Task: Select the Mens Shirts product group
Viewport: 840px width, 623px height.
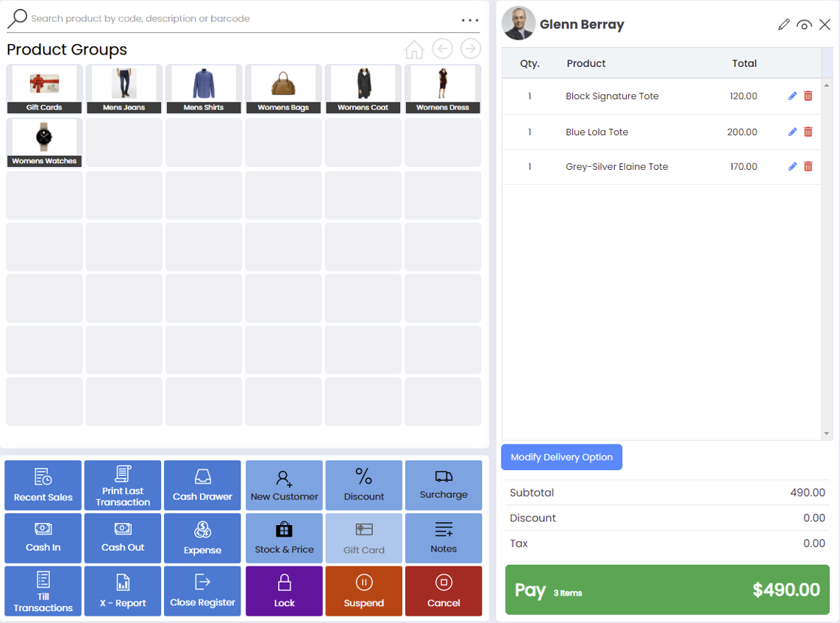Action: (204, 89)
